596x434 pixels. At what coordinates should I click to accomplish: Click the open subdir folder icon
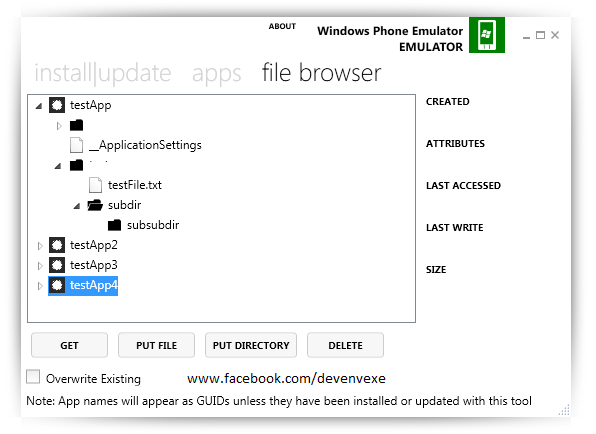[95, 205]
